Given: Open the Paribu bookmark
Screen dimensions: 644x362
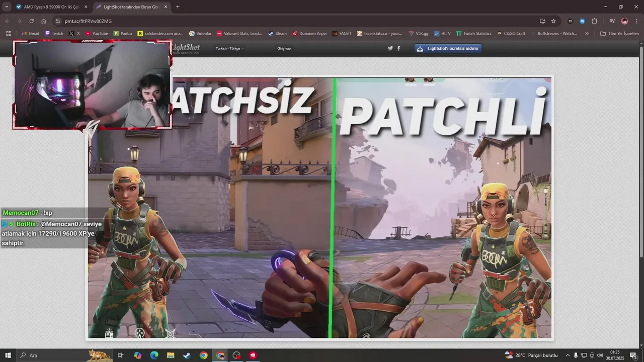Looking at the screenshot, I should pyautogui.click(x=123, y=33).
